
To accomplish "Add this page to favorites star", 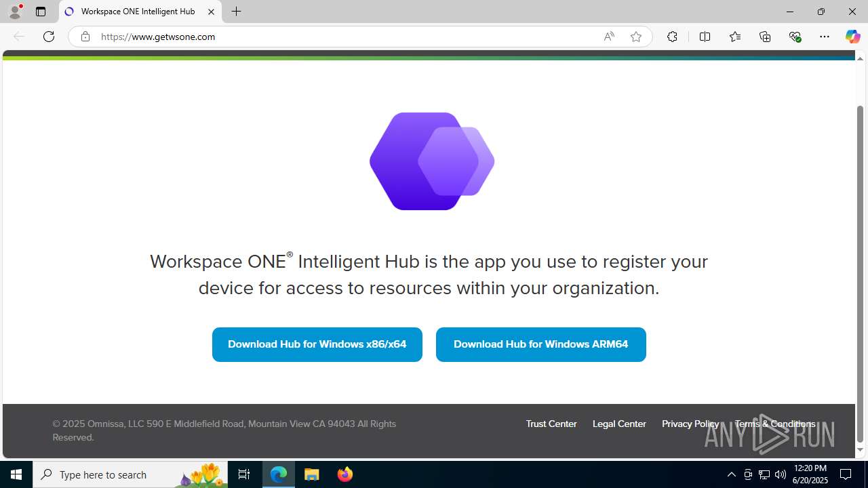I will (x=636, y=37).
